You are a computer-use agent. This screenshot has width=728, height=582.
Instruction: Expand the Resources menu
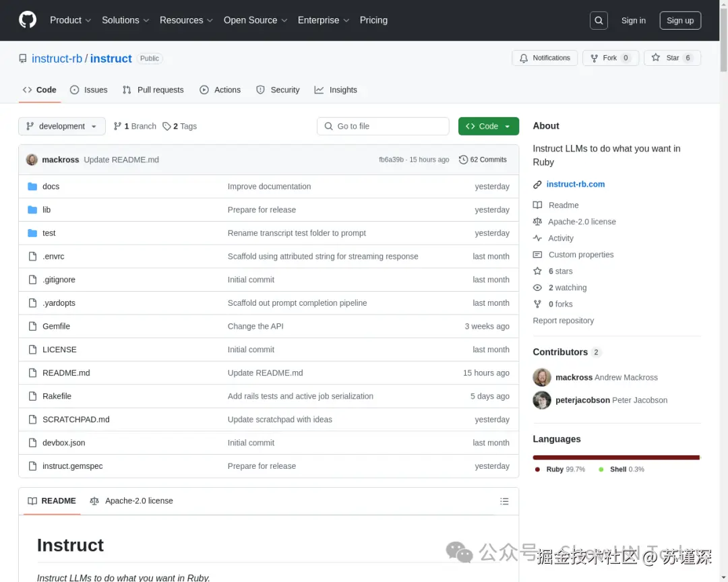[x=186, y=20]
